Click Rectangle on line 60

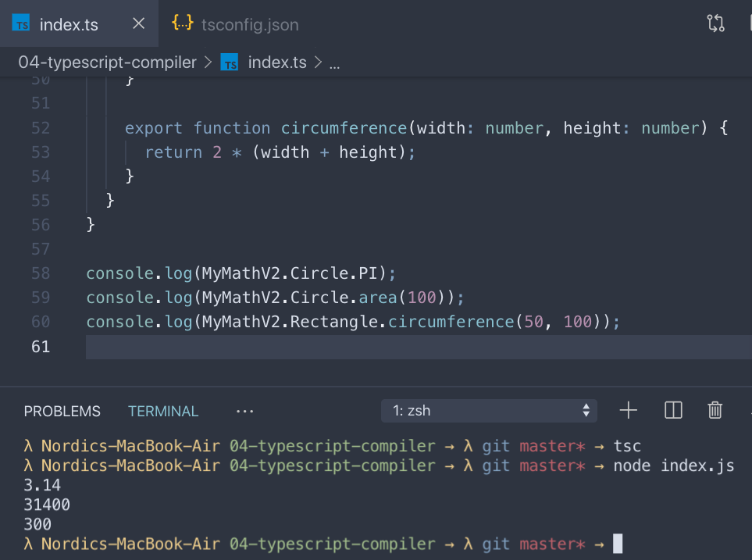point(334,322)
